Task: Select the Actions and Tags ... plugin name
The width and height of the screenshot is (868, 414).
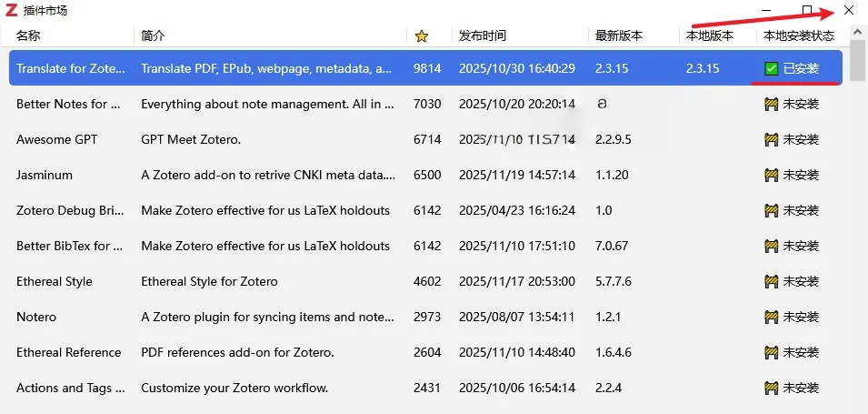Action: pyautogui.click(x=70, y=388)
